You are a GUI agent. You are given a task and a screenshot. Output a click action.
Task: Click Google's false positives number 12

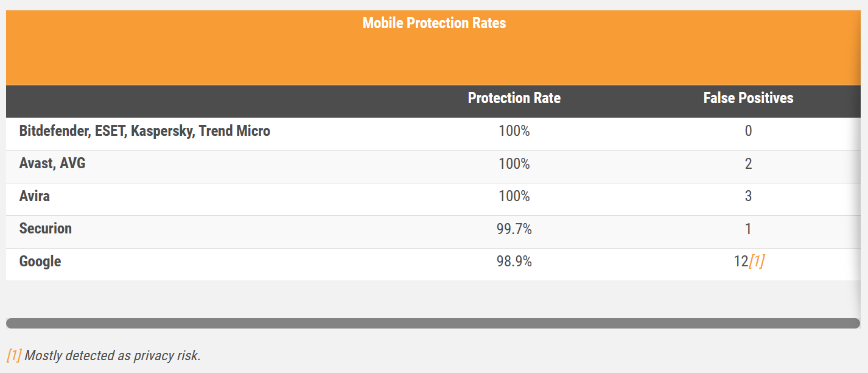point(740,261)
